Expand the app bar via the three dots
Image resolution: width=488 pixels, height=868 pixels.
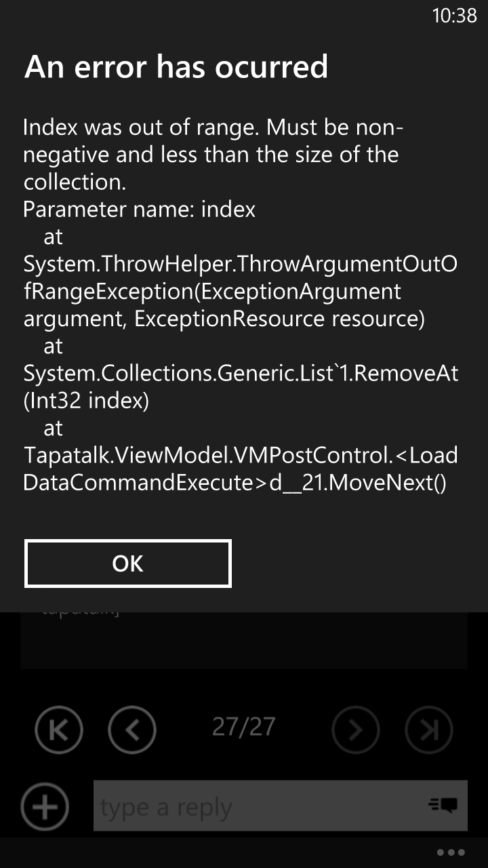point(451,852)
